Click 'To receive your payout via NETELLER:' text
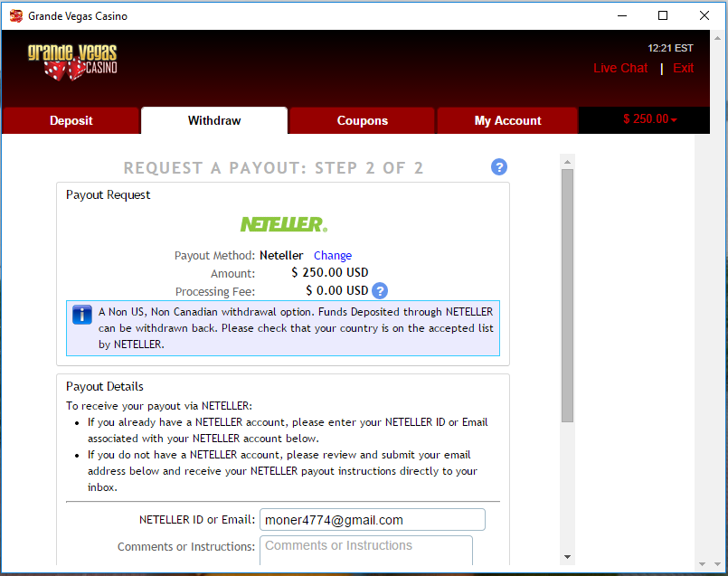The height and width of the screenshot is (576, 728). coord(159,406)
